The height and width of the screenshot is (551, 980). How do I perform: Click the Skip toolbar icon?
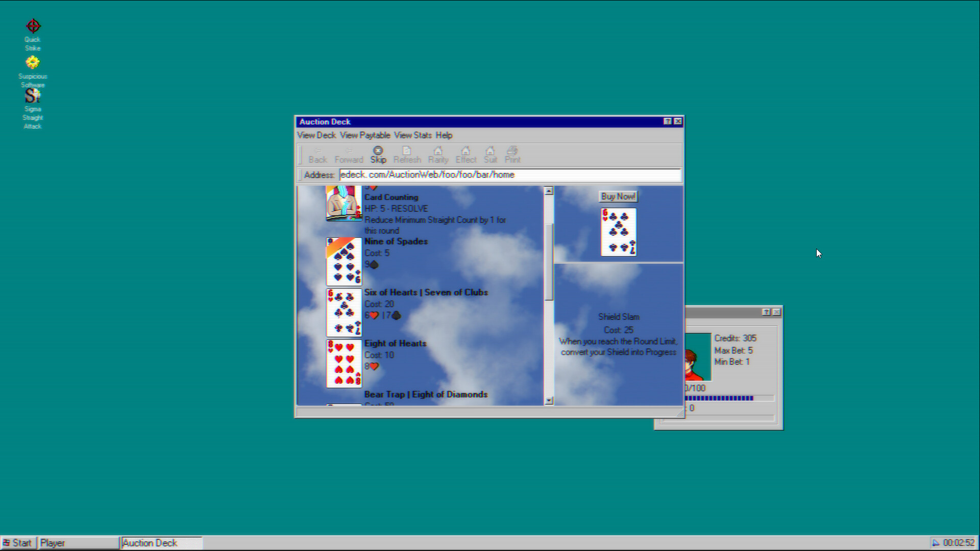[x=378, y=154]
